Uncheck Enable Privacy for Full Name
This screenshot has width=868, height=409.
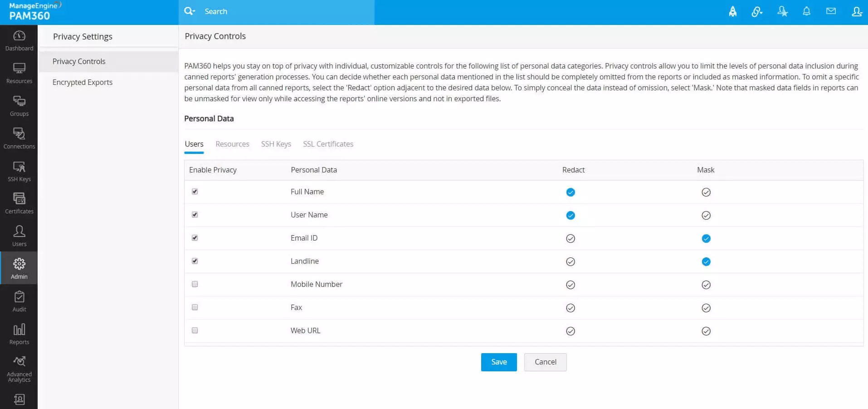(x=195, y=192)
